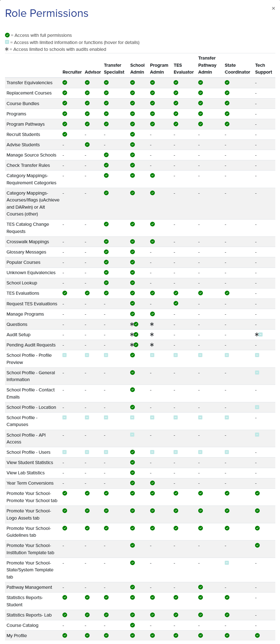
Task: Click the Manage Source Schools row label
Action: (x=31, y=155)
